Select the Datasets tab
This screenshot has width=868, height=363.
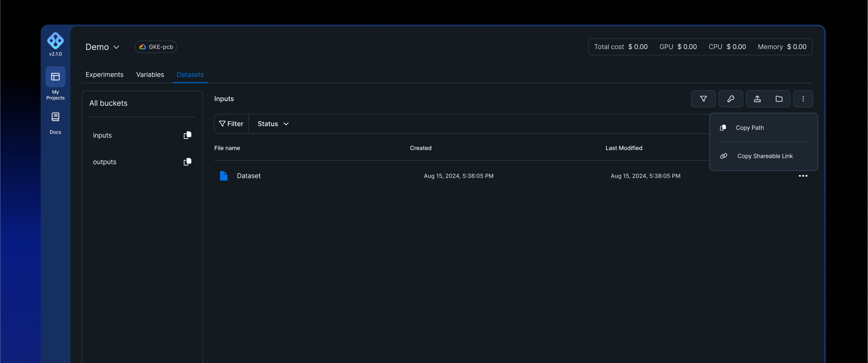click(x=190, y=75)
